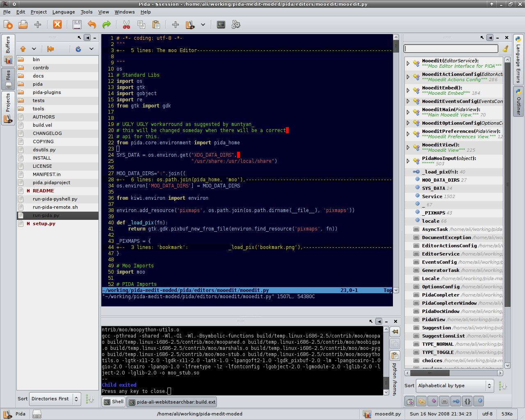Click the refresh icon in file browser

(78, 49)
